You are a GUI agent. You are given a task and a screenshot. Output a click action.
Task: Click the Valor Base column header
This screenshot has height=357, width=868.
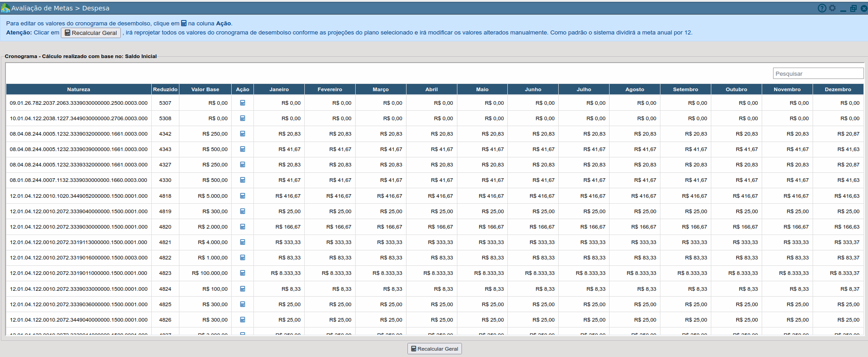pyautogui.click(x=205, y=89)
